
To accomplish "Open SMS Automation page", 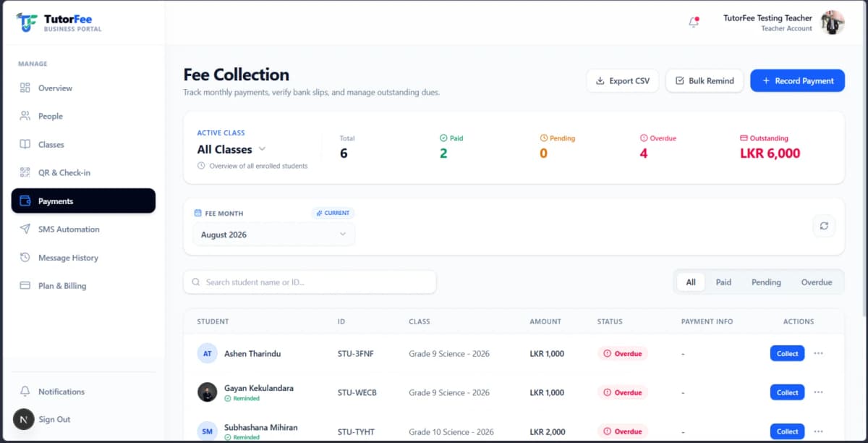I will point(83,229).
